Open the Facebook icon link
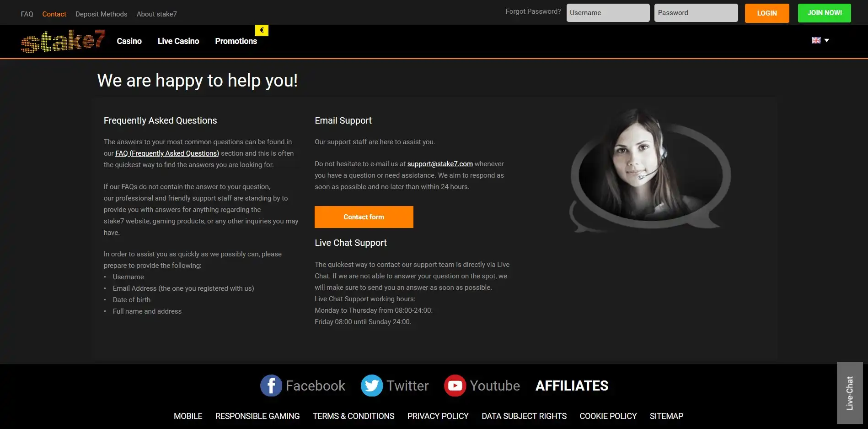The height and width of the screenshot is (429, 868). tap(271, 386)
